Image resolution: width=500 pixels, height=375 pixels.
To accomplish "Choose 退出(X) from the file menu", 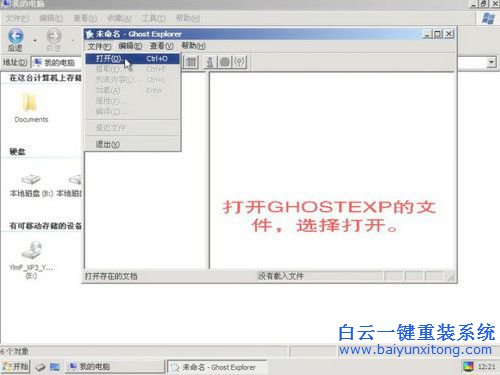I will click(132, 144).
